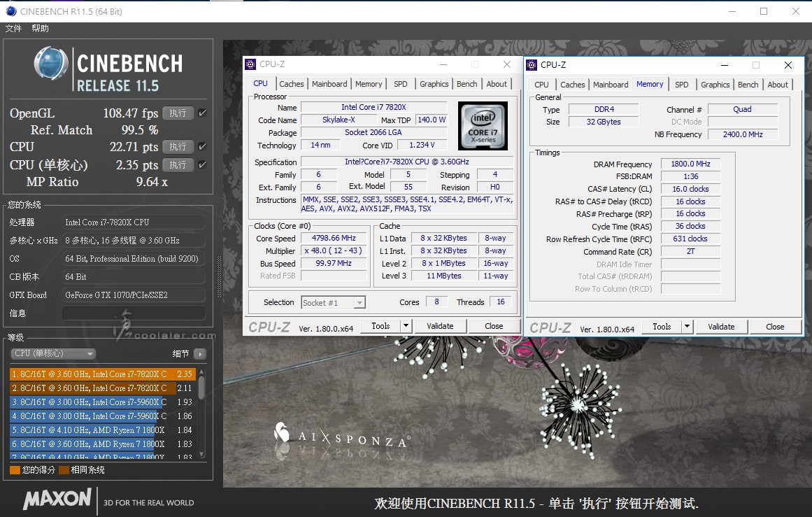Toggle the CPU (单核心) test checkbox
The height and width of the screenshot is (517, 812).
coord(203,164)
